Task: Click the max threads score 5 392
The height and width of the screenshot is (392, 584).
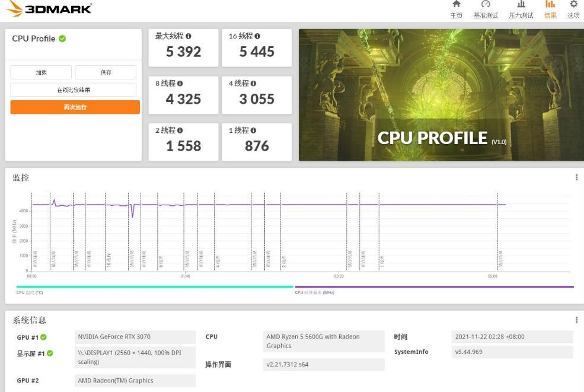Action: pos(183,52)
